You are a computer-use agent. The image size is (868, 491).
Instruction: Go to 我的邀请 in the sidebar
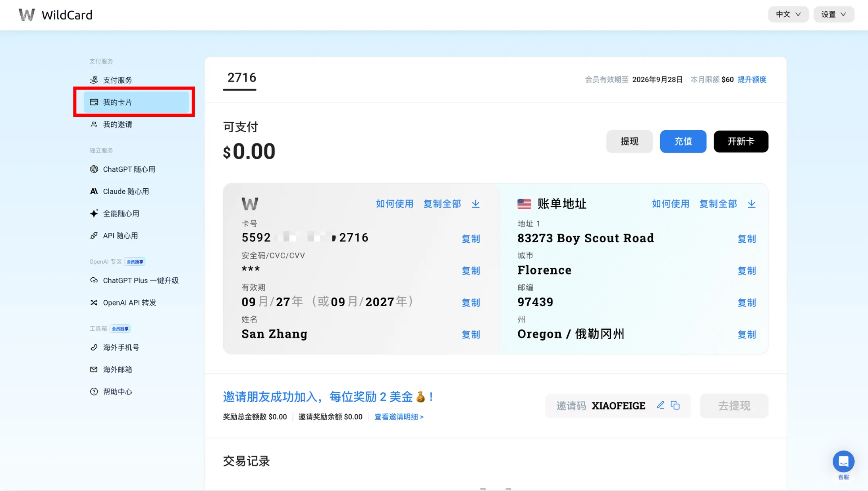point(117,124)
